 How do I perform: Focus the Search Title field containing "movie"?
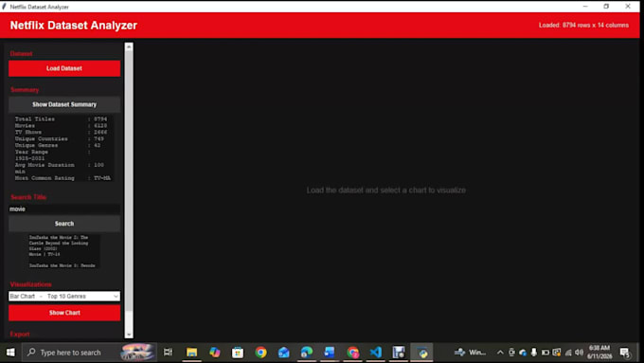click(x=64, y=209)
